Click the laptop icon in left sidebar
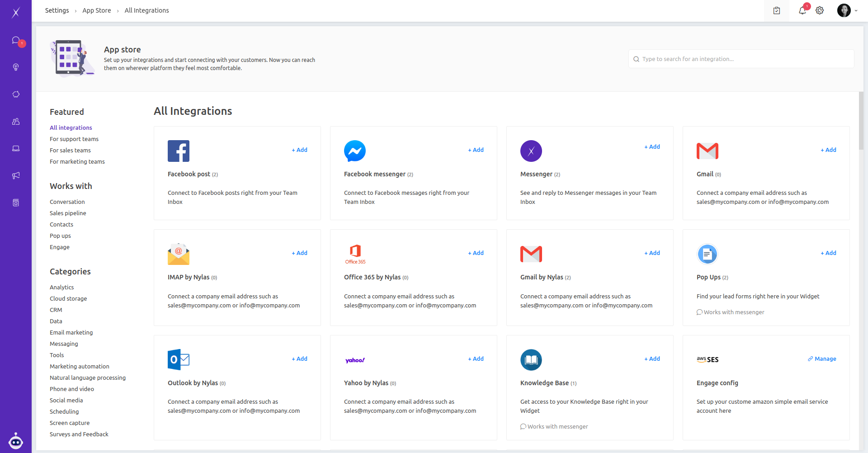The width and height of the screenshot is (868, 453). pos(16,149)
